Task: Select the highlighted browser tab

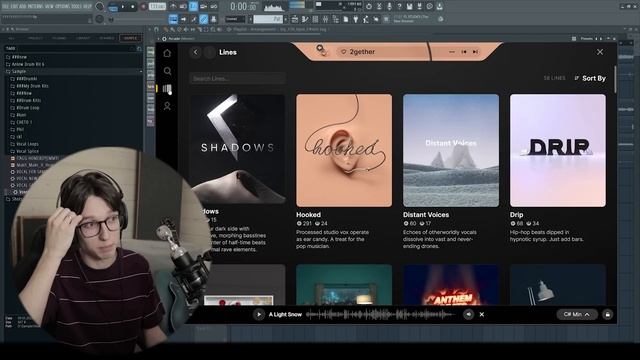Action: (x=131, y=38)
